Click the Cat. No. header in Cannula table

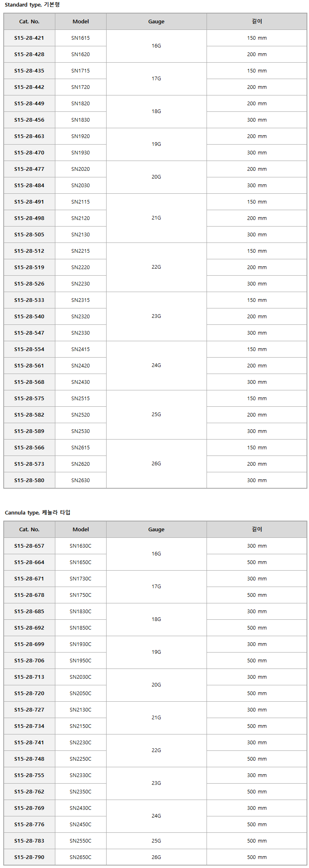(x=29, y=530)
